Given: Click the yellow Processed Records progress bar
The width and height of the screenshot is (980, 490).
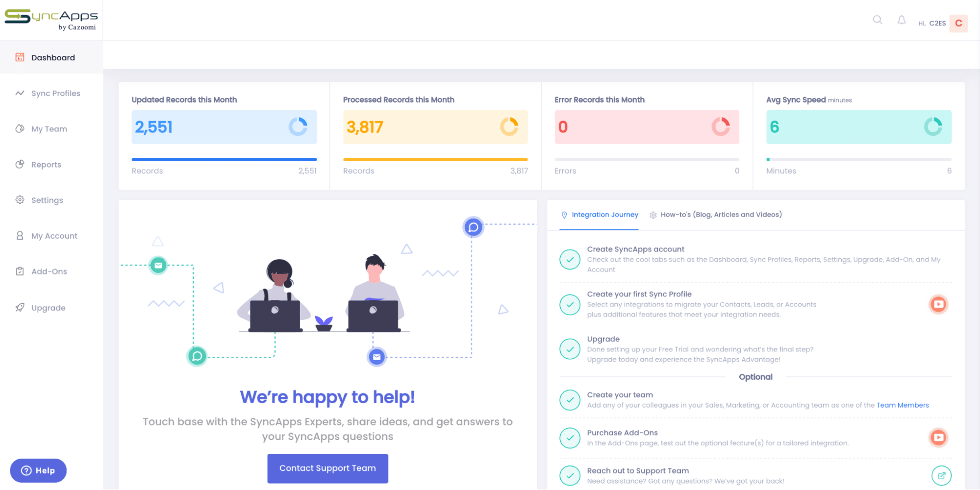Looking at the screenshot, I should pos(435,159).
